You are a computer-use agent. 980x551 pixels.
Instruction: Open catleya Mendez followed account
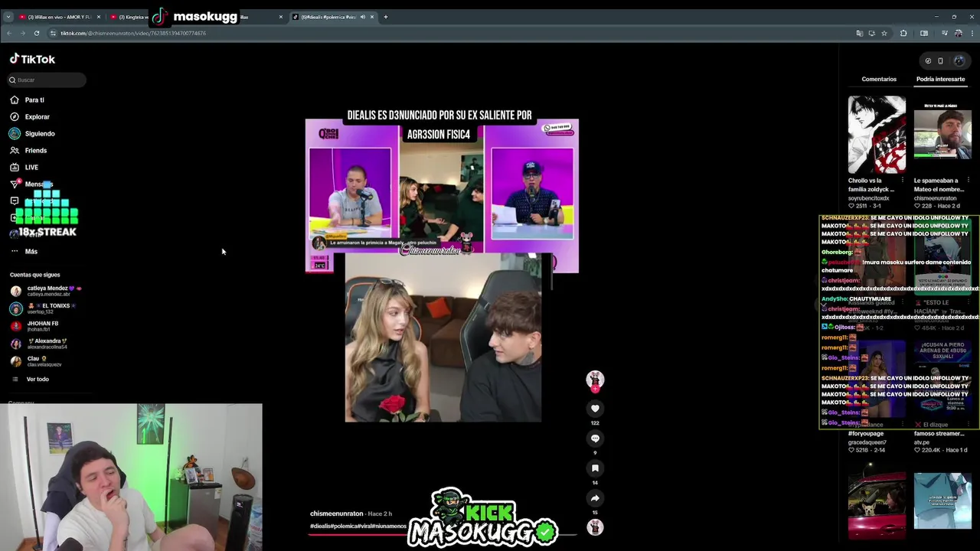(46, 291)
